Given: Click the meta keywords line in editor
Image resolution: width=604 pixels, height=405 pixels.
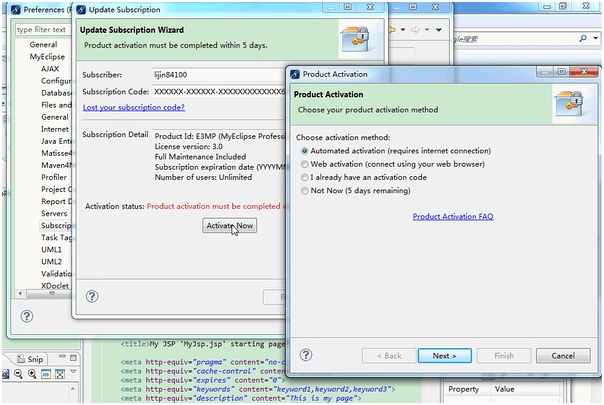Looking at the screenshot, I should click(258, 389).
